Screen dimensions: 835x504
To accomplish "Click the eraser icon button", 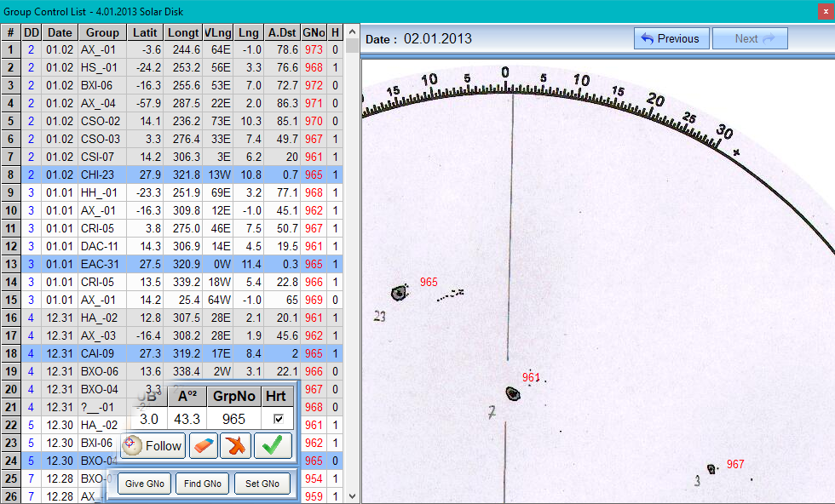I will tap(204, 446).
